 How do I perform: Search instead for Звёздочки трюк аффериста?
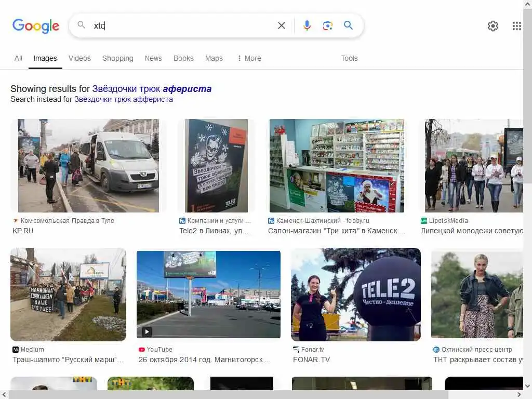coord(124,99)
